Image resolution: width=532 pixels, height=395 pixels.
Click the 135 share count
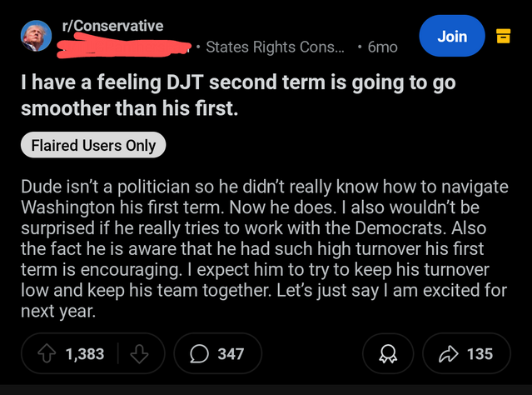(480, 353)
